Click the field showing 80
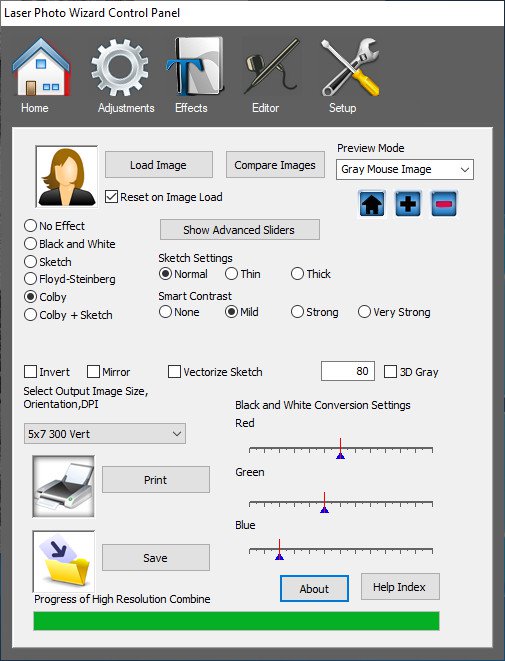Screen dimensions: 505x661 point(348,371)
